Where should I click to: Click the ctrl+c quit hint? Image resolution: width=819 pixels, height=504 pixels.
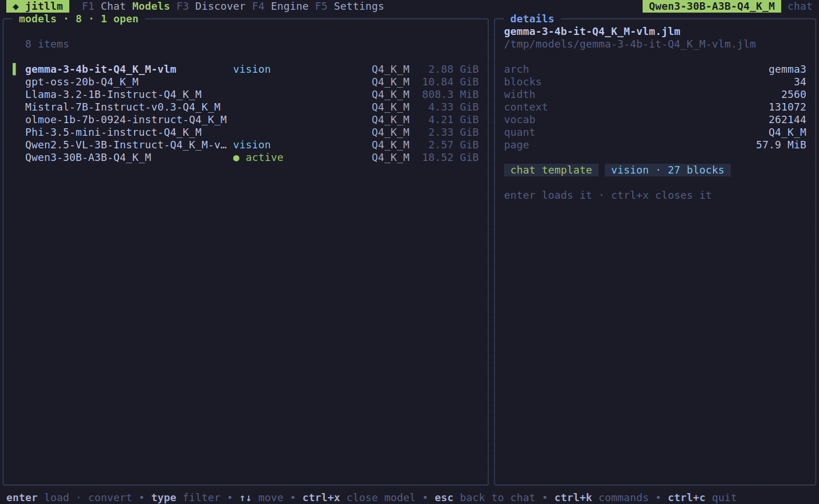click(702, 498)
